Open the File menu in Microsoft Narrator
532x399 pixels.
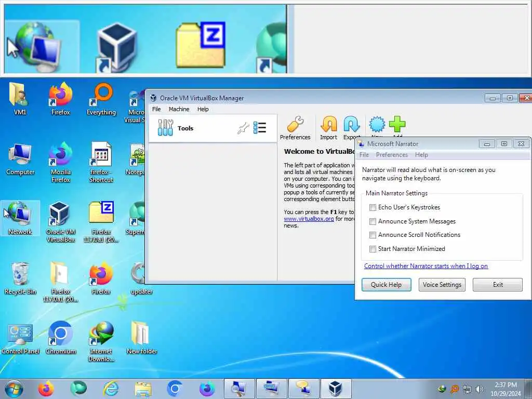pos(364,155)
